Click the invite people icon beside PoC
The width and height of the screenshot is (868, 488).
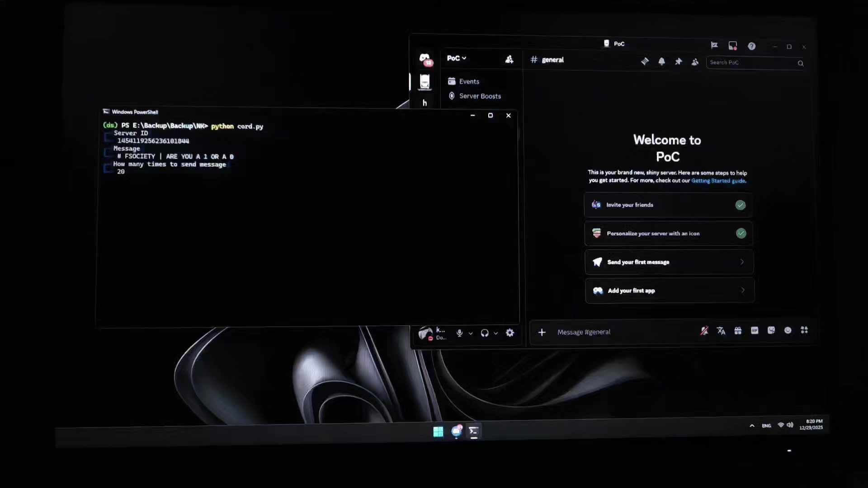pyautogui.click(x=509, y=59)
